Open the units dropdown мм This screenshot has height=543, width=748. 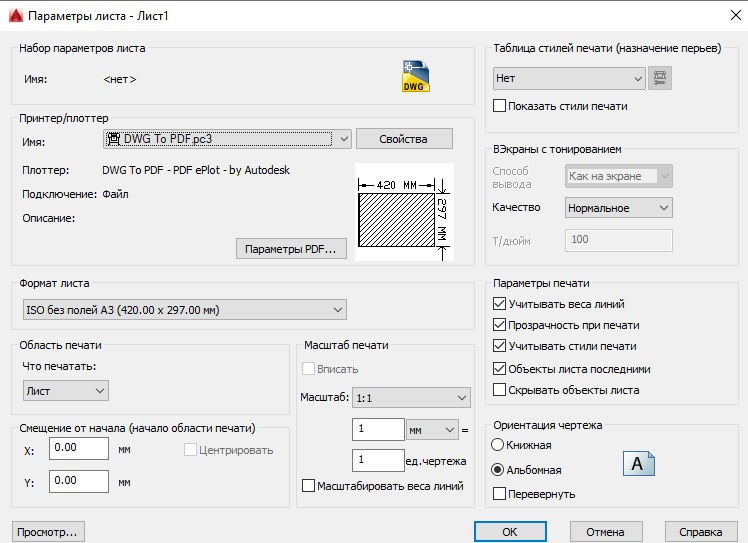click(432, 430)
